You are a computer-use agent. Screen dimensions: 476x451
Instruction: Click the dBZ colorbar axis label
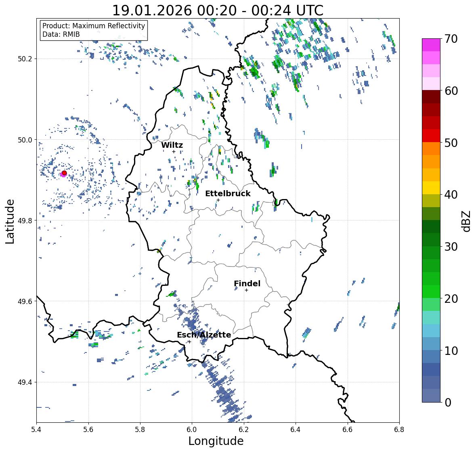point(466,221)
